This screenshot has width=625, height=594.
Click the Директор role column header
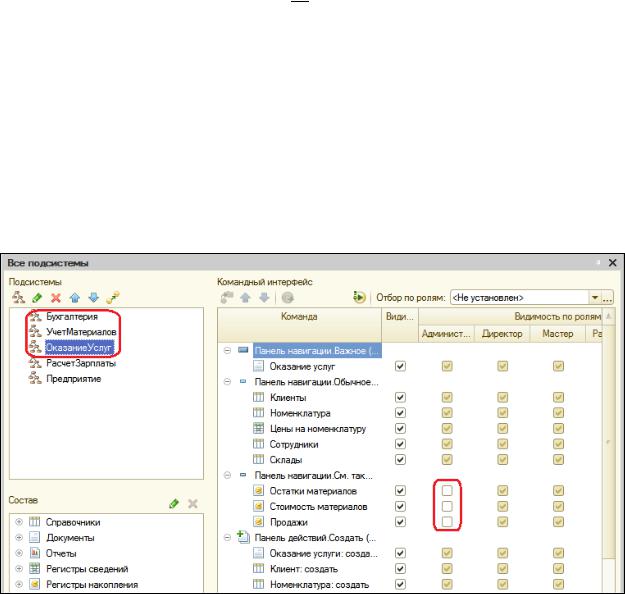click(502, 334)
